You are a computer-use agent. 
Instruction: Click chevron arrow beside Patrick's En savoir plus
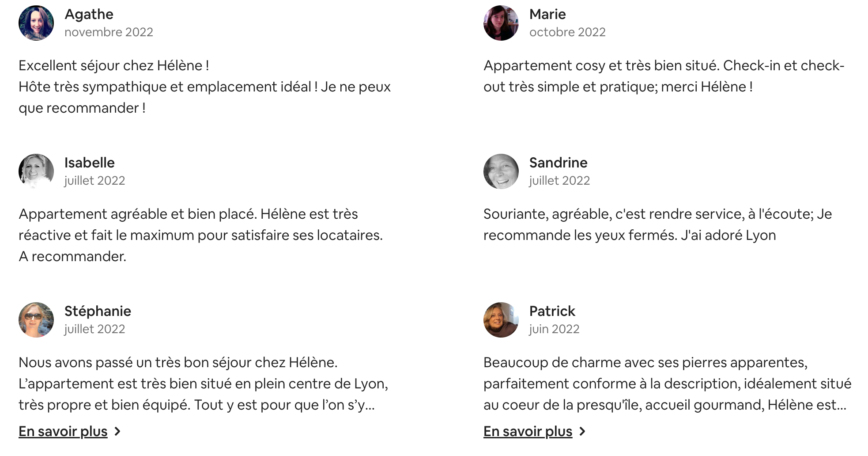point(582,431)
